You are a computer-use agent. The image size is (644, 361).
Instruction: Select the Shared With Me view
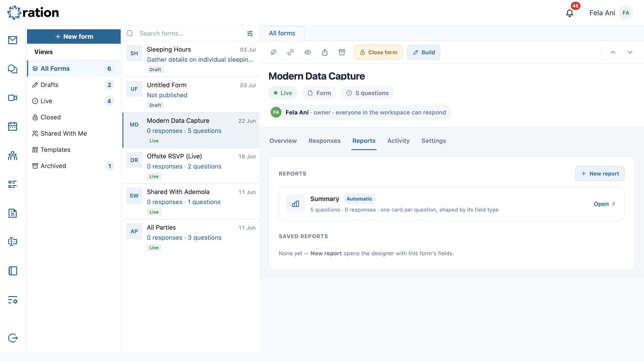(x=73, y=133)
